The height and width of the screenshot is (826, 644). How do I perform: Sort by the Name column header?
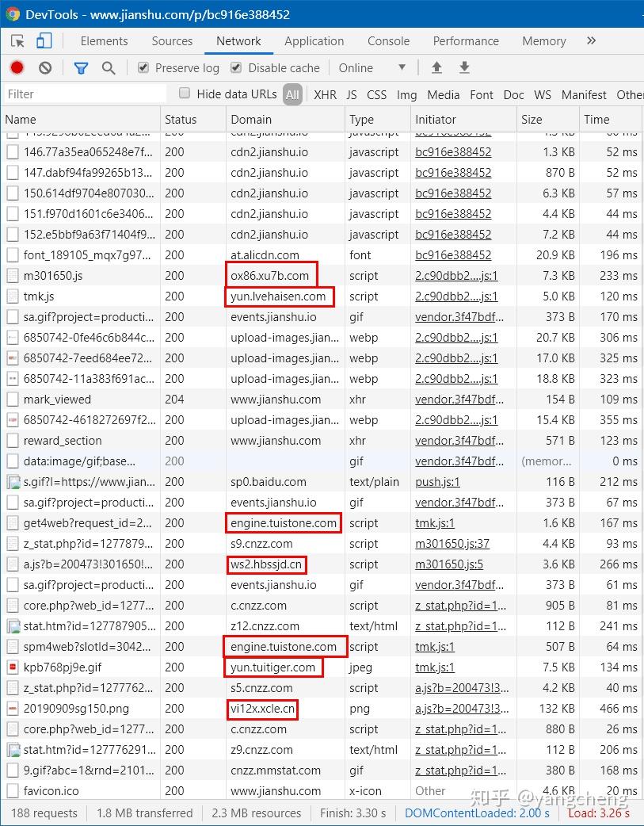click(x=81, y=120)
